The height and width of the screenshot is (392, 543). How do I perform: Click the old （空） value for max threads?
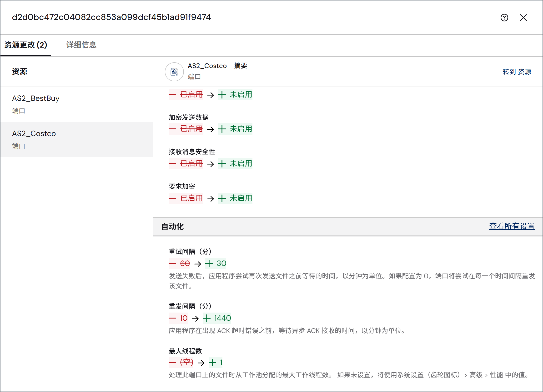(x=186, y=363)
